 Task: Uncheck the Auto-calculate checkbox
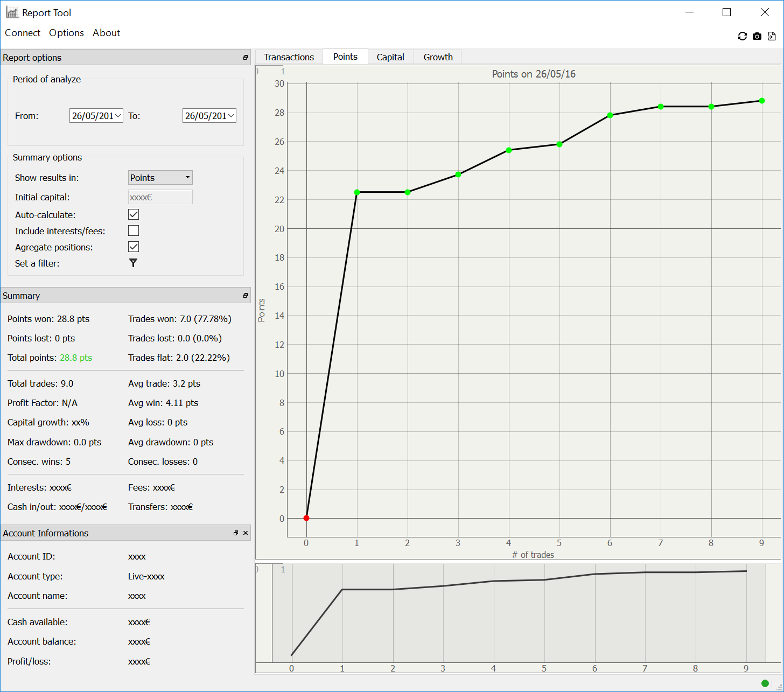134,214
